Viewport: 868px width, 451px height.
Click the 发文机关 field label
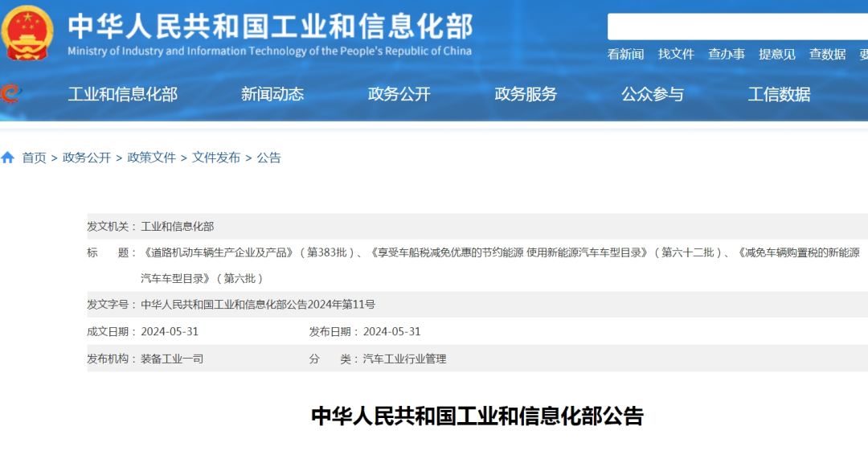111,227
